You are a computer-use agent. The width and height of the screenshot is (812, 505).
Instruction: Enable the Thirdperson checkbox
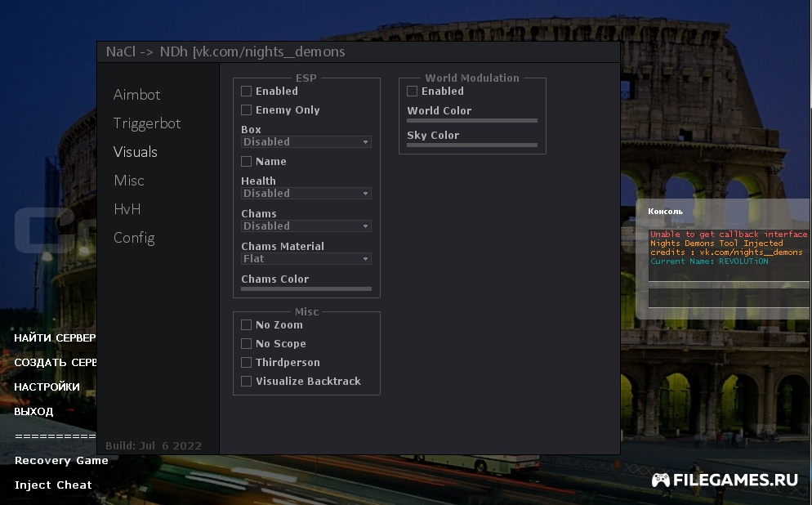coord(247,362)
